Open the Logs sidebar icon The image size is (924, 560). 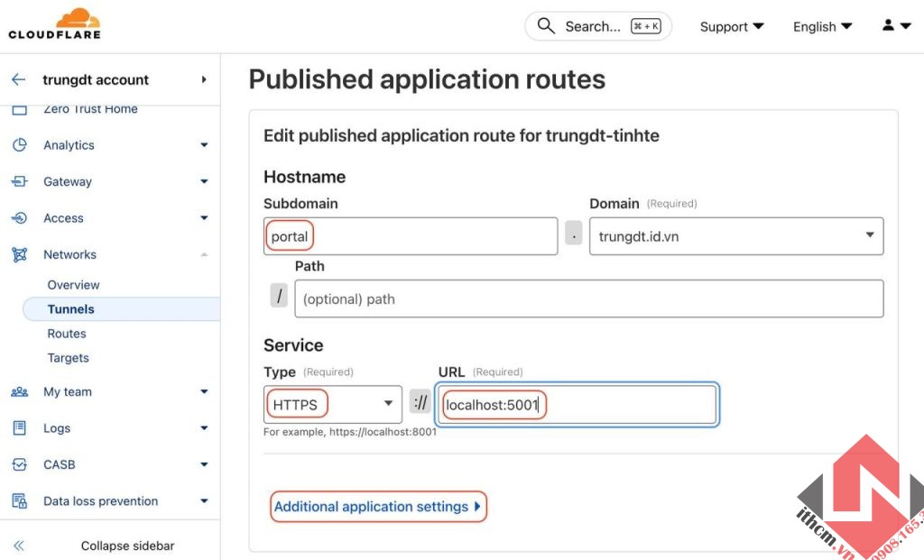pos(20,427)
